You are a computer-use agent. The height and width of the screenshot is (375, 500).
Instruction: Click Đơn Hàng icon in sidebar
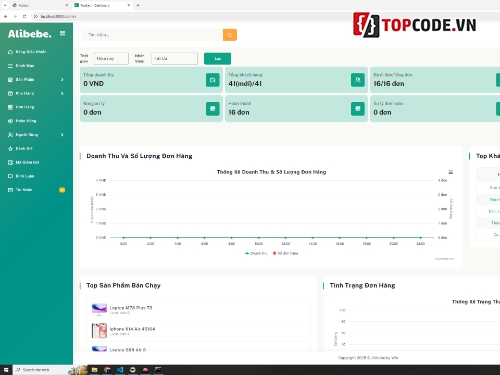click(x=10, y=107)
